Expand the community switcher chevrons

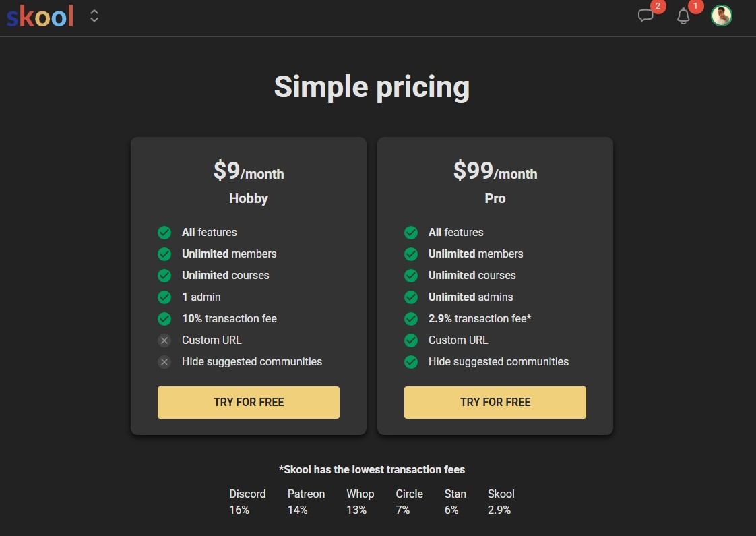pos(94,16)
